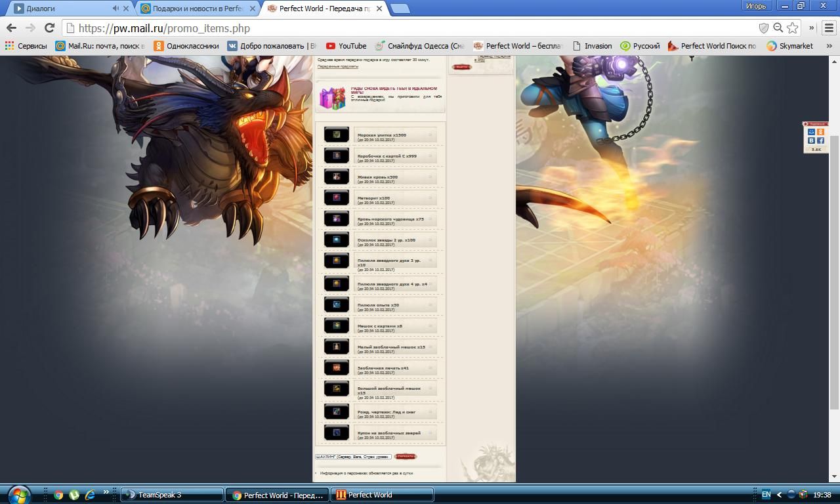Open the Смайлфуд Одесса bookmark
This screenshot has width=840, height=504.
420,46
